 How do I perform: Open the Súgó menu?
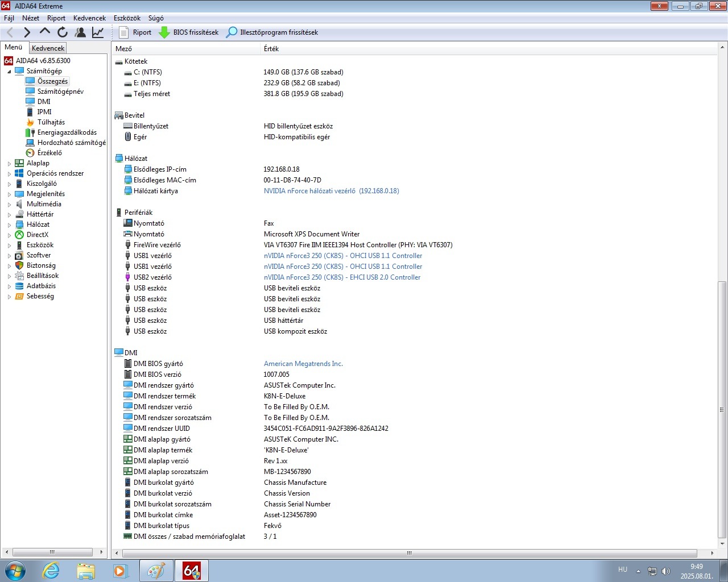[x=156, y=18]
